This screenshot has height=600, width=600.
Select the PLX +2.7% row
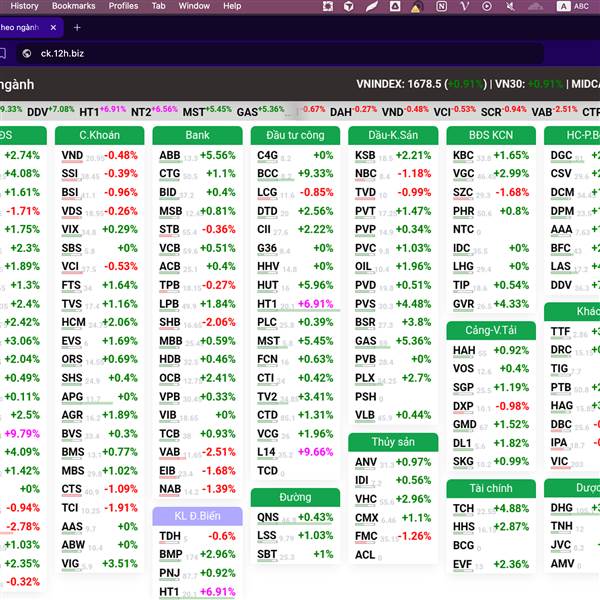point(393,378)
